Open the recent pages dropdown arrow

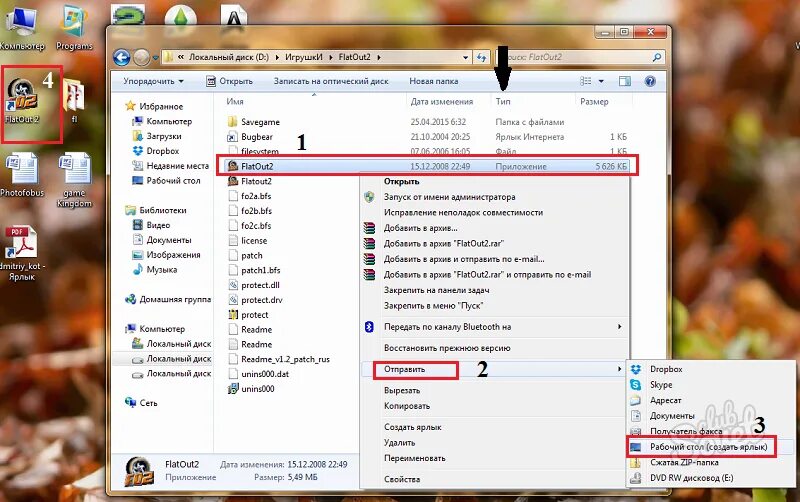[x=156, y=58]
